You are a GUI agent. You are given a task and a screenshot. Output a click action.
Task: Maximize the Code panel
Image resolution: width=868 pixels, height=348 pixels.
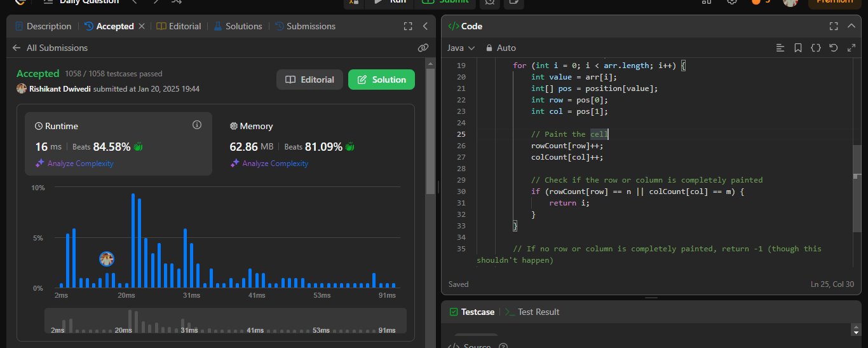point(834,26)
